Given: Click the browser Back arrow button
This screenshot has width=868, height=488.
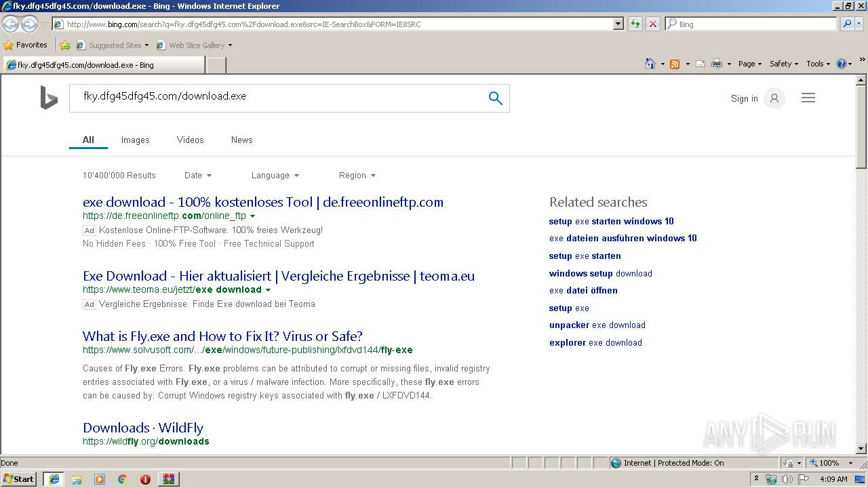Looking at the screenshot, I should click(x=11, y=24).
